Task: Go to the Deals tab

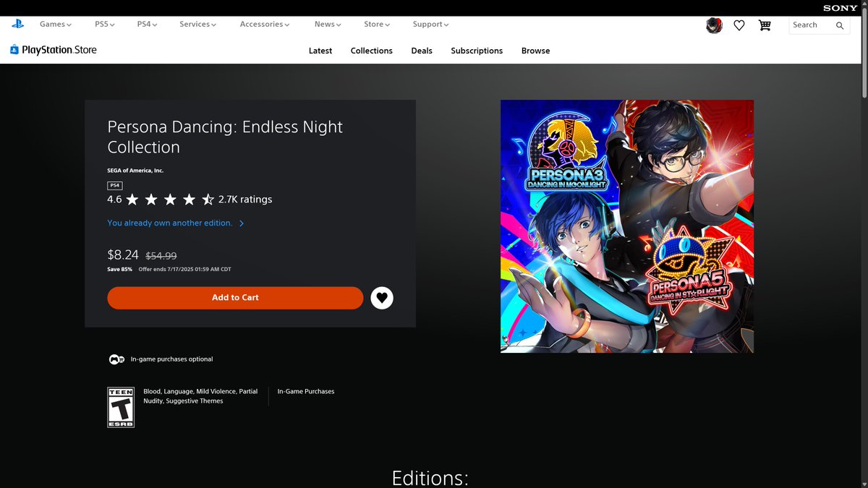Action: point(422,51)
